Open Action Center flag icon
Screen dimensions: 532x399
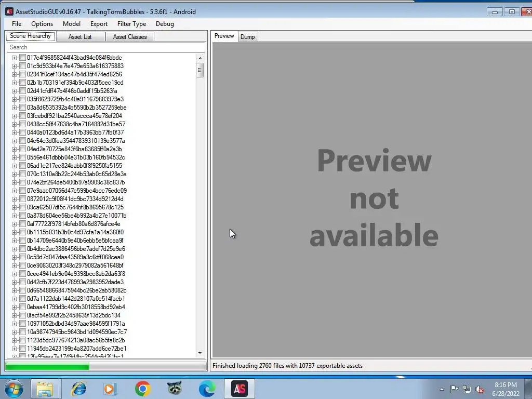(454, 389)
